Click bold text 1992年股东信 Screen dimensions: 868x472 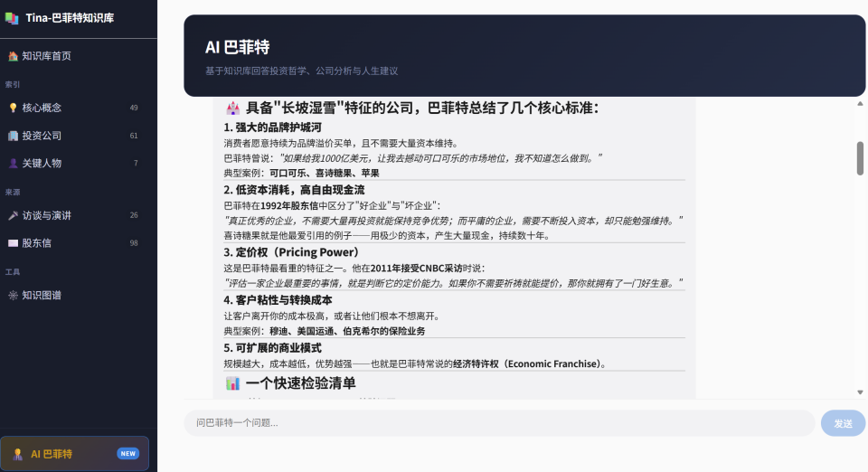click(x=289, y=206)
